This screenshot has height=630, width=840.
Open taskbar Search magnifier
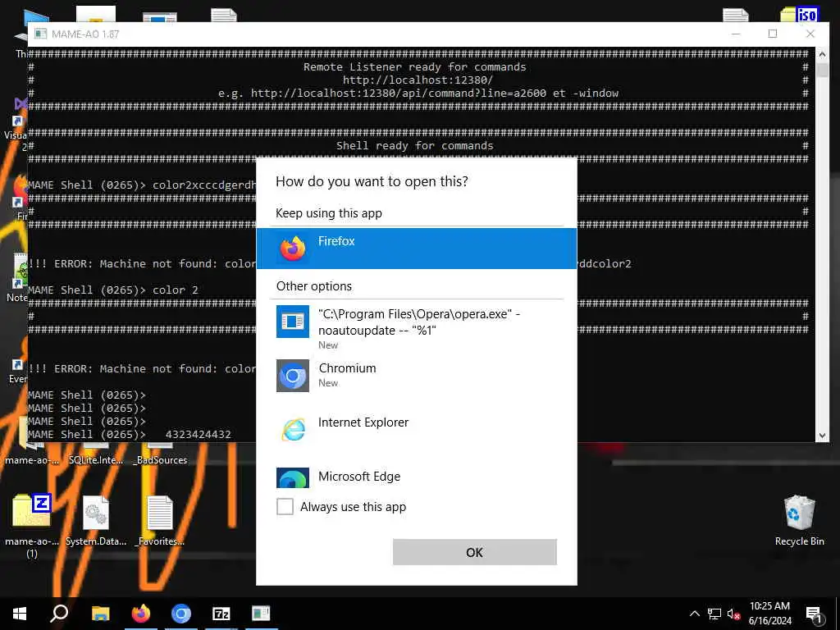(x=59, y=614)
